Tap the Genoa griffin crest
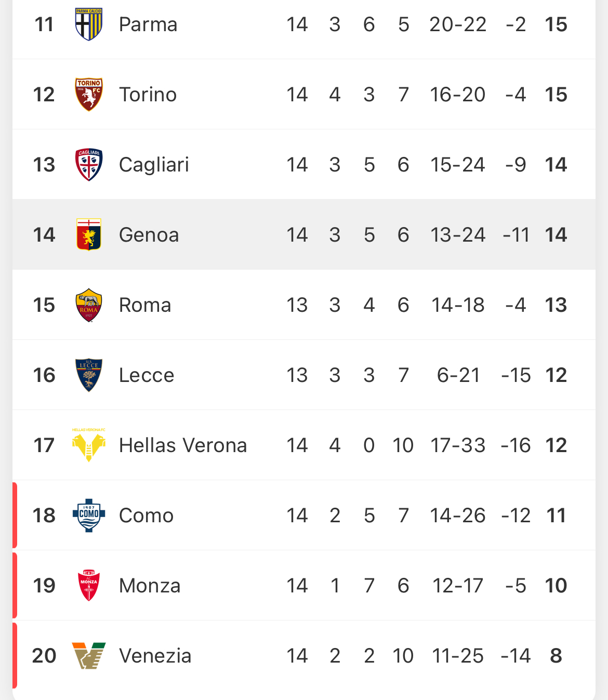The height and width of the screenshot is (700, 608). [x=89, y=235]
